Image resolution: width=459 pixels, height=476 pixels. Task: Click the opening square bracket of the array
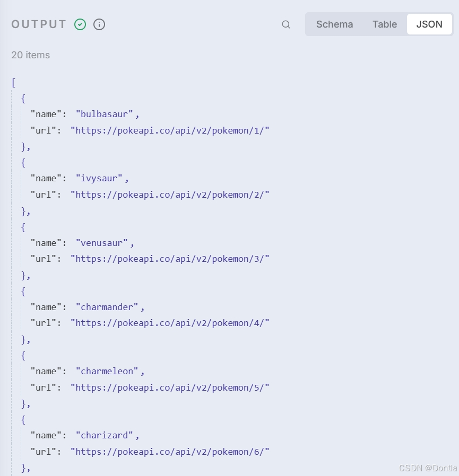[14, 83]
